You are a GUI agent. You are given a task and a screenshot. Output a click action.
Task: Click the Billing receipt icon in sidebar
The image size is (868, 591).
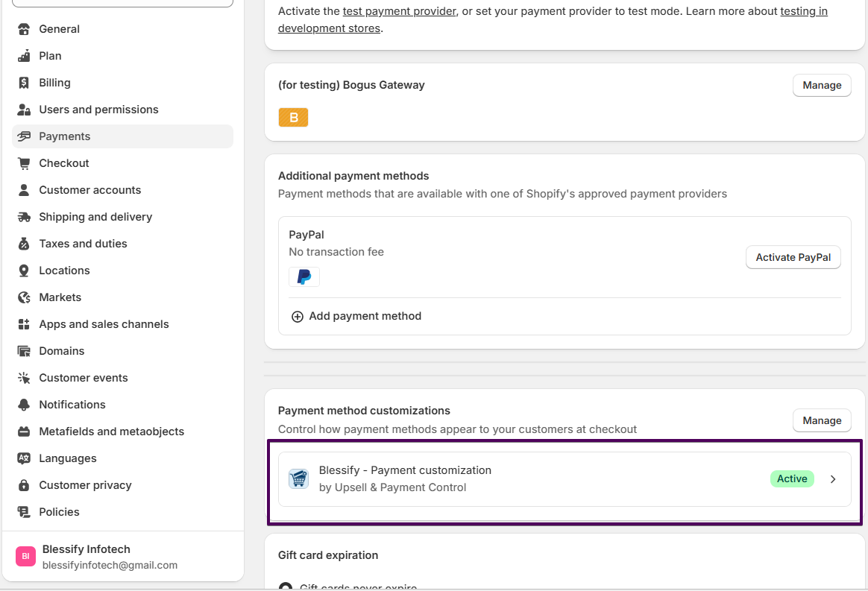pos(24,83)
